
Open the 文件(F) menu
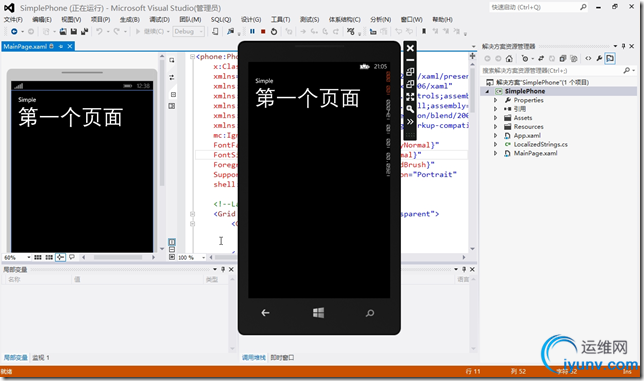(x=13, y=19)
